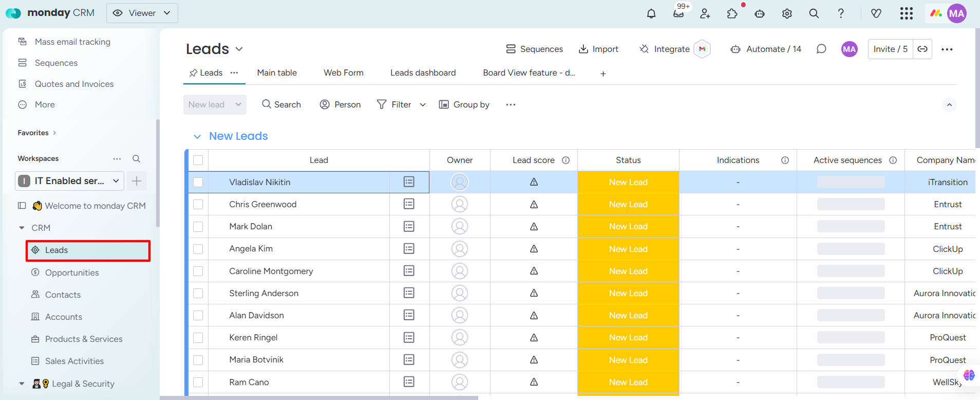Copy board link via chain icon
Viewport: 980px width, 400px height.
pyautogui.click(x=922, y=49)
